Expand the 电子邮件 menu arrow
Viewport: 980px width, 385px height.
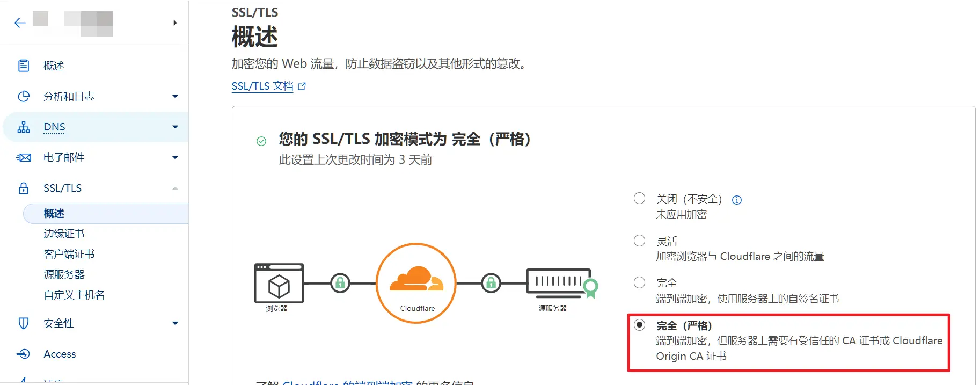[x=175, y=158]
